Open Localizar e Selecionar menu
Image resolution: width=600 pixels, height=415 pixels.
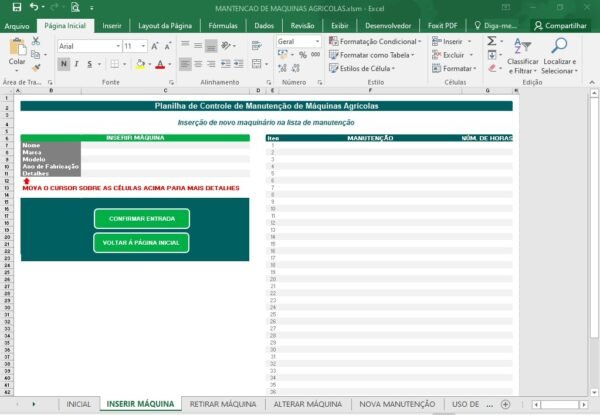tap(559, 56)
